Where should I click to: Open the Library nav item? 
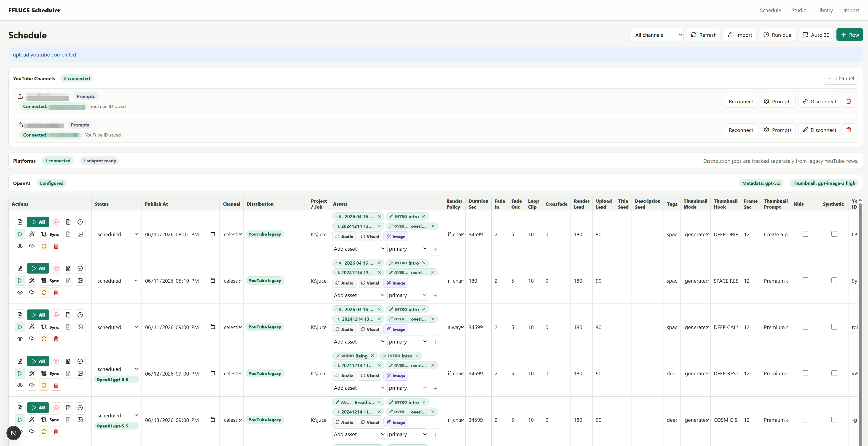825,10
